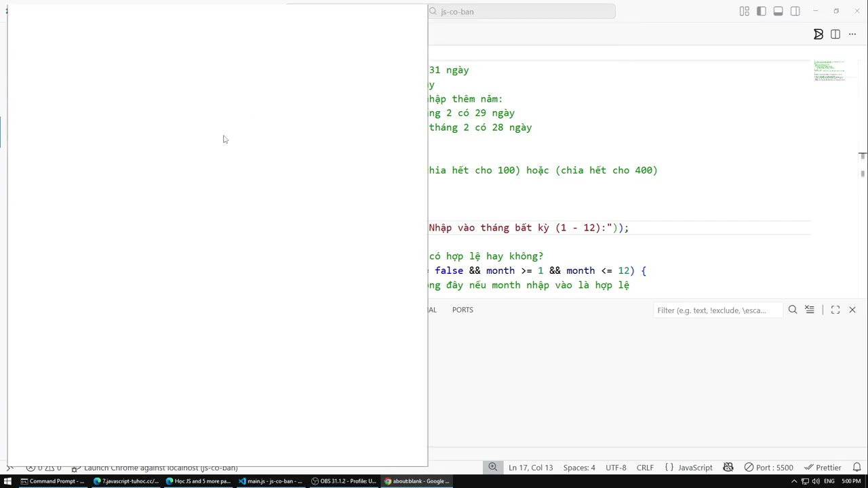The height and width of the screenshot is (488, 868).
Task: Click the Windows Start button
Action: coord(8,481)
